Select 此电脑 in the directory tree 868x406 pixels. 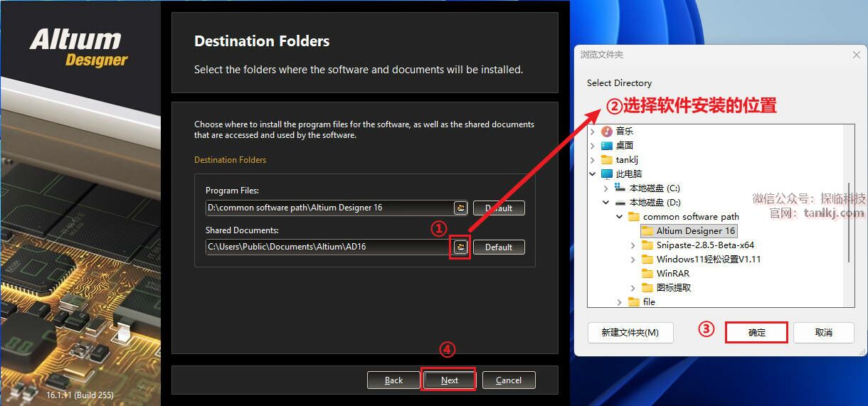[629, 174]
